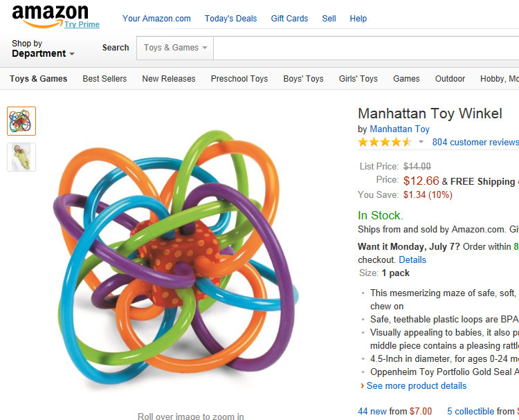Viewport: 519px width, 420px height.
Task: Open the 804 customer reviews link
Action: click(475, 143)
